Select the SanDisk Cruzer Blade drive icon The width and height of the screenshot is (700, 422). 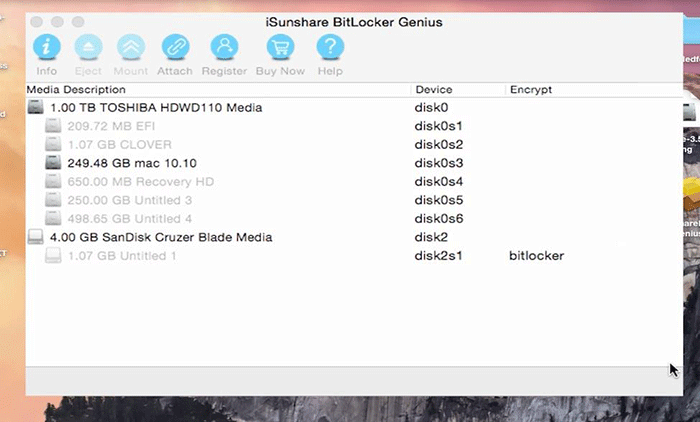(35, 237)
